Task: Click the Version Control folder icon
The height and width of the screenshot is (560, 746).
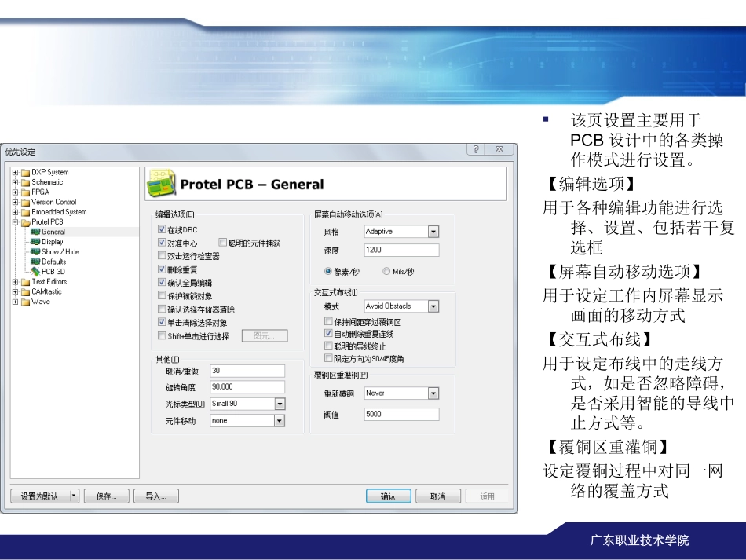Action: [26, 203]
